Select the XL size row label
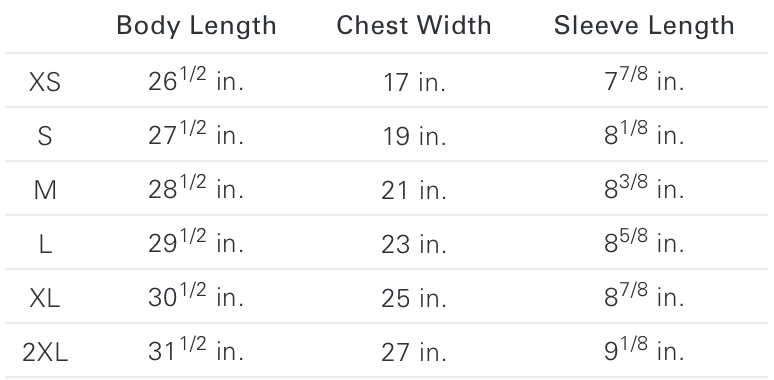The image size is (774, 380). tap(45, 298)
